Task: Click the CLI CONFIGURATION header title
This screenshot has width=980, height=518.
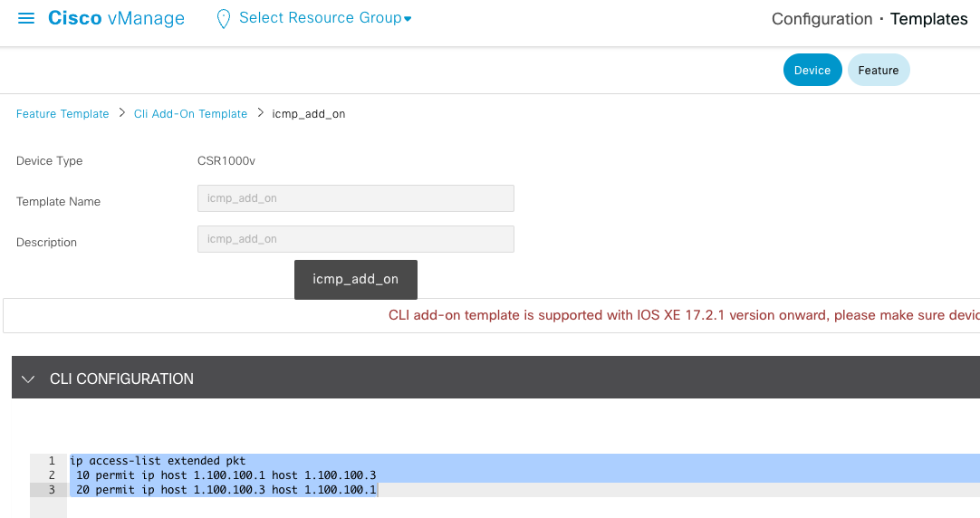Action: coord(121,379)
